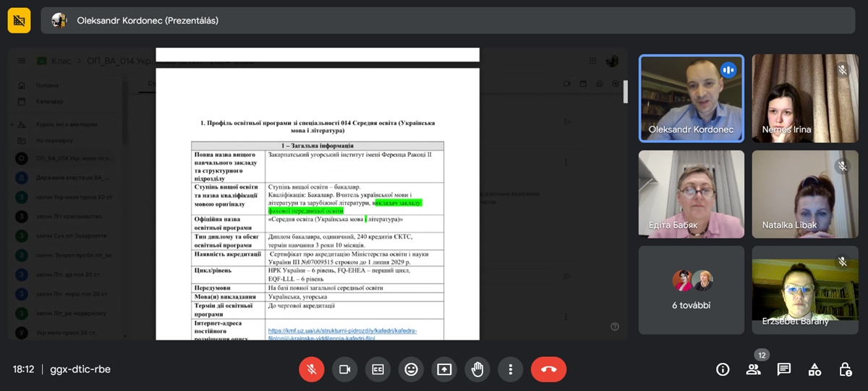Open the three-dot more options menu

511,369
